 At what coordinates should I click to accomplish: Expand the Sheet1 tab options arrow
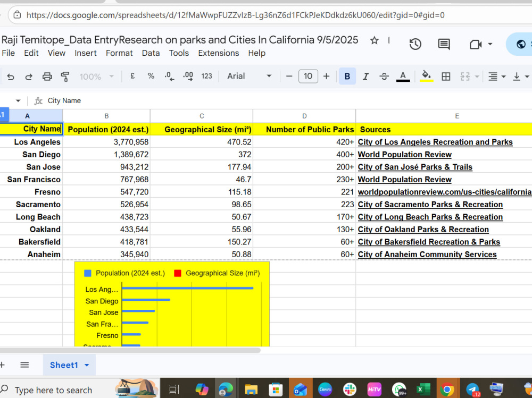point(87,365)
